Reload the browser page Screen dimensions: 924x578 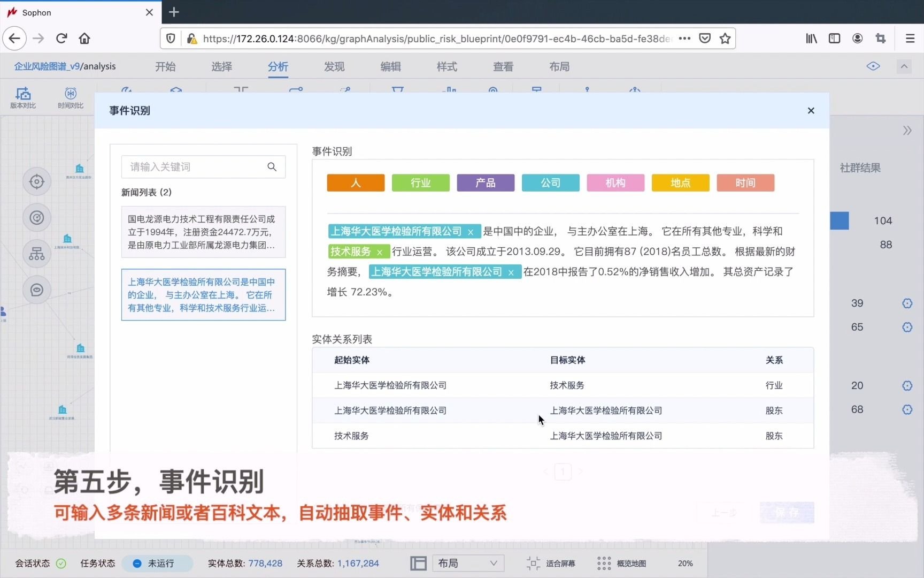pos(61,39)
